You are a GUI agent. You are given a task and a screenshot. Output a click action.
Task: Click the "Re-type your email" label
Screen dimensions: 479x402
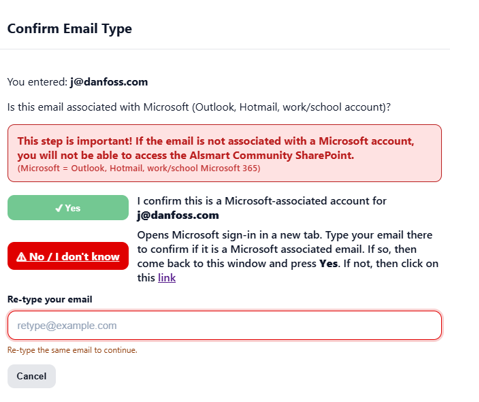click(50, 299)
